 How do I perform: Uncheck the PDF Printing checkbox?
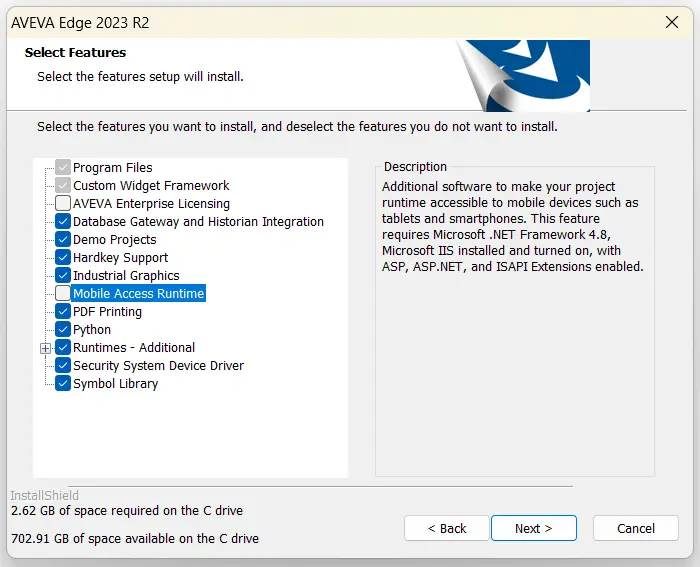point(63,311)
